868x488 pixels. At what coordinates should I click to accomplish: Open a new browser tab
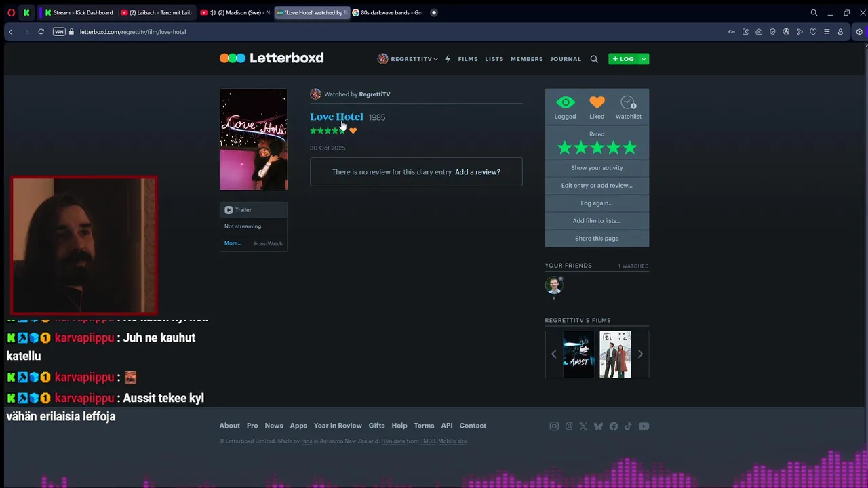[434, 12]
